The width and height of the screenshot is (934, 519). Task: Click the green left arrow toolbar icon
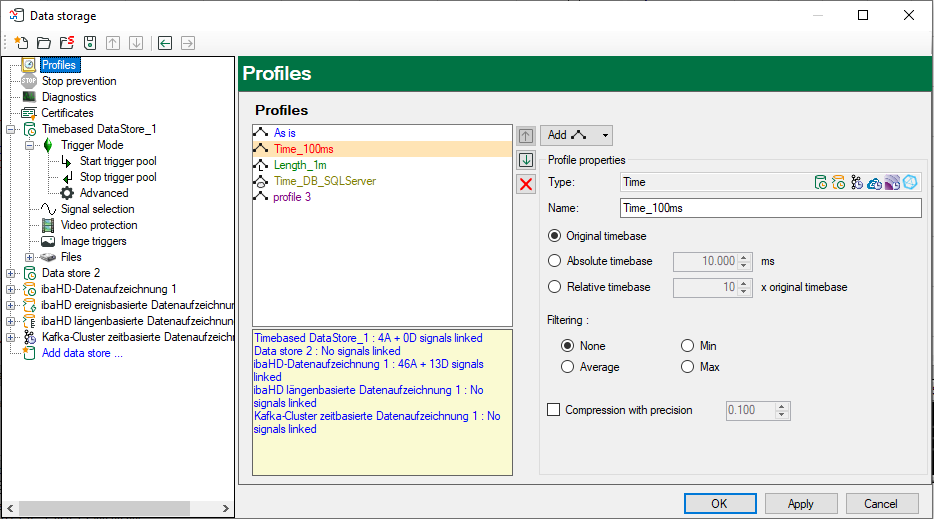click(165, 43)
